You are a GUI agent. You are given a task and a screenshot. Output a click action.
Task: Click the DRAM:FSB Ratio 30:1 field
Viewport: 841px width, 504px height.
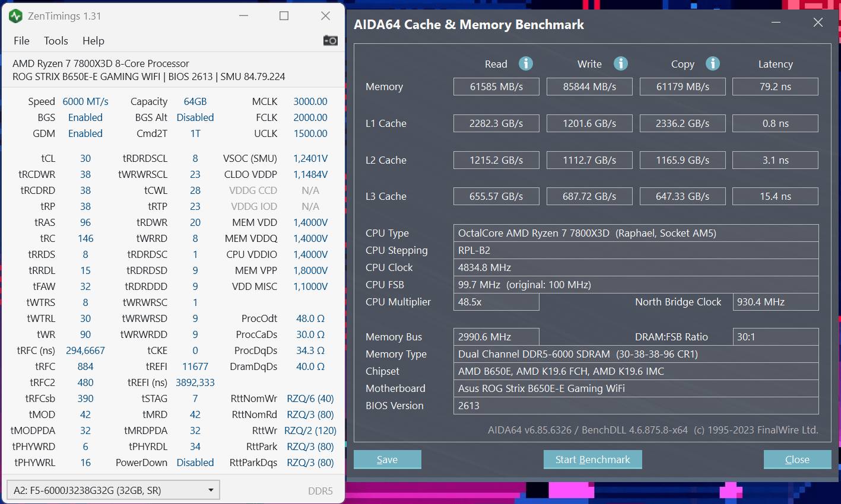tap(776, 337)
